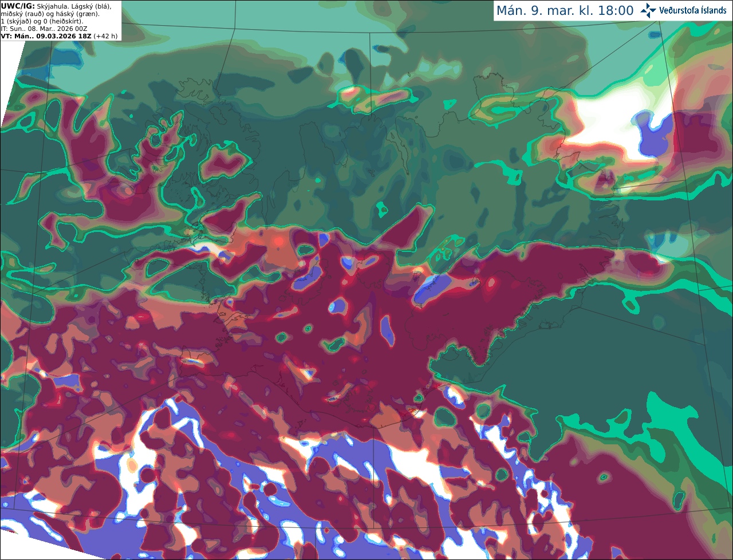Image resolution: width=733 pixels, height=560 pixels.
Task: Click the 'IT: Sun.. 08. Mar.. 2026 00Z' line
Action: pos(44,29)
